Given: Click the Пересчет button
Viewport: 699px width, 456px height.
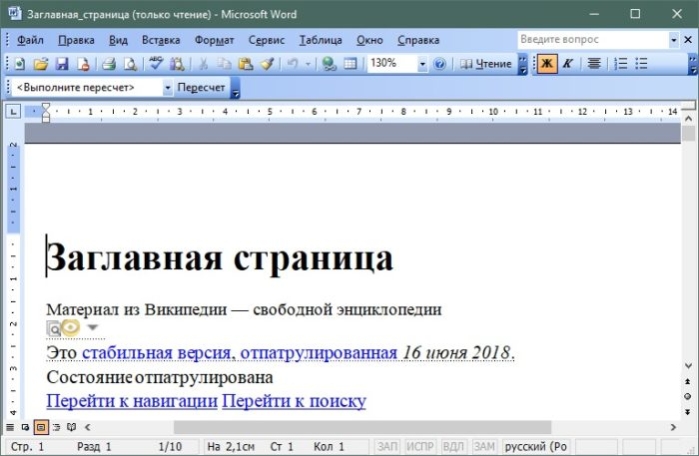Looking at the screenshot, I should pos(201,87).
